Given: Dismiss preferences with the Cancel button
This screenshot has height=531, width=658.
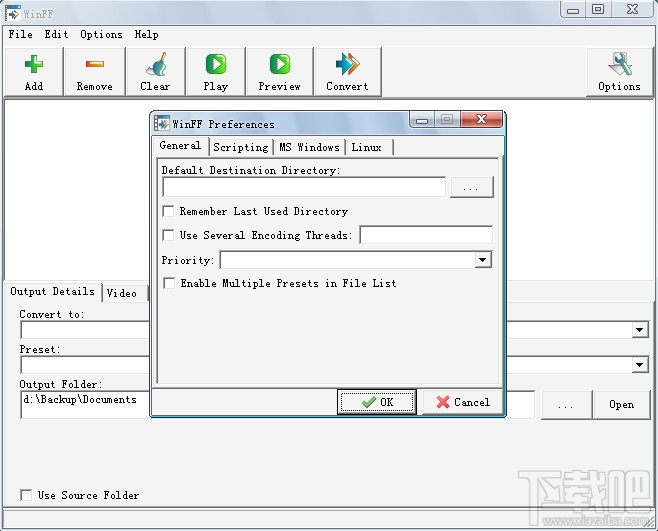Looking at the screenshot, I should [463, 402].
